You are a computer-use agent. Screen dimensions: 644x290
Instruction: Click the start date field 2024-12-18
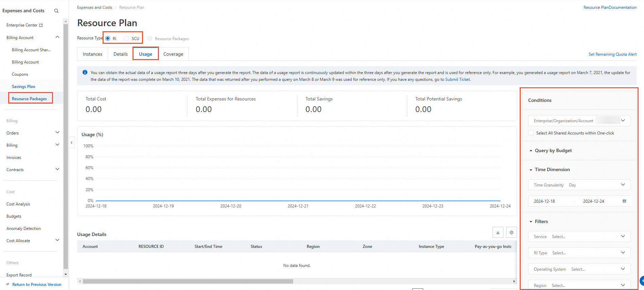[544, 201]
